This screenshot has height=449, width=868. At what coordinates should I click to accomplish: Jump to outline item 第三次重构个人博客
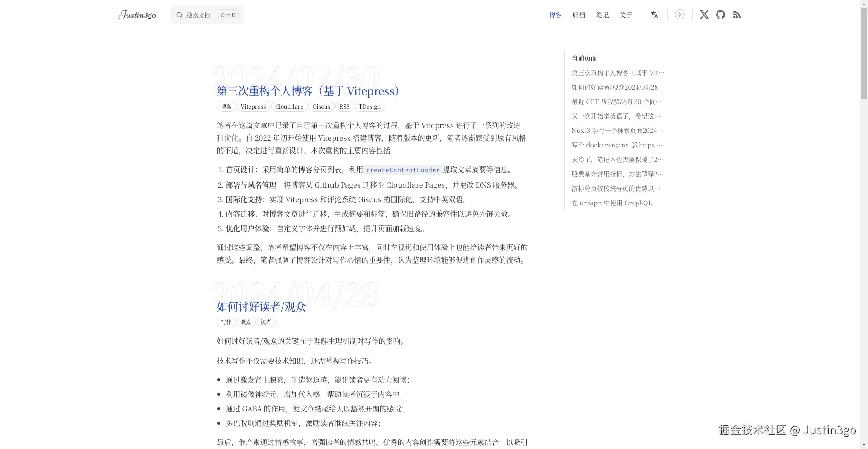(x=618, y=73)
